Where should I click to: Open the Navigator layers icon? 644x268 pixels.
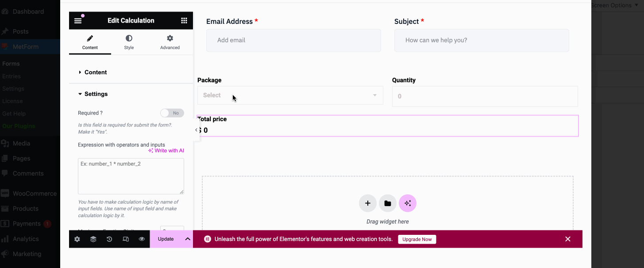(93, 239)
